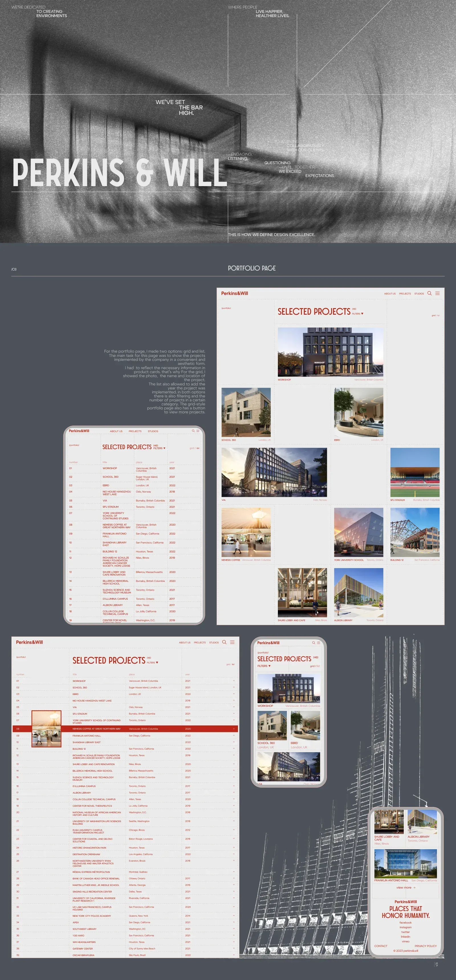Click search icon in desktop list mockup header
The image size is (456, 980).
[x=224, y=642]
